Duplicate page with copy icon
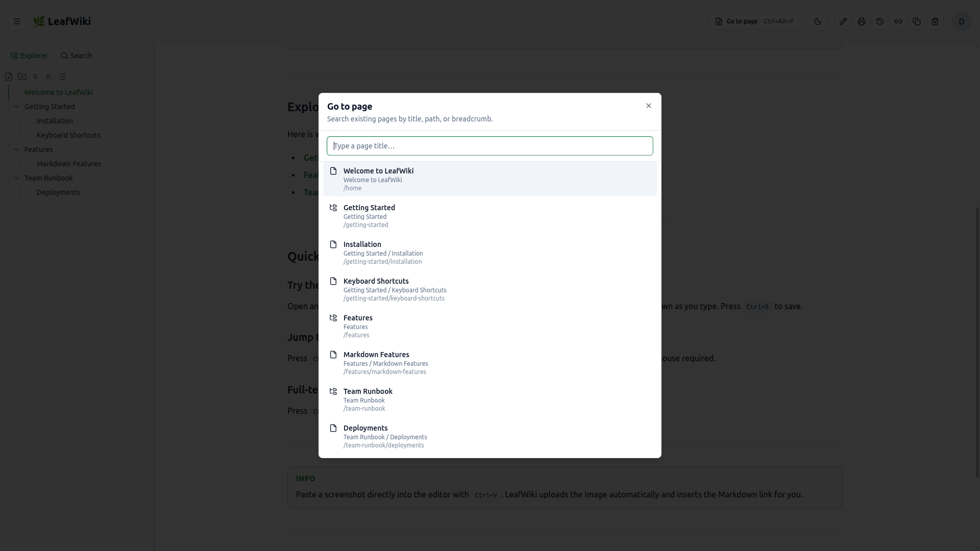Image resolution: width=980 pixels, height=551 pixels. (917, 21)
